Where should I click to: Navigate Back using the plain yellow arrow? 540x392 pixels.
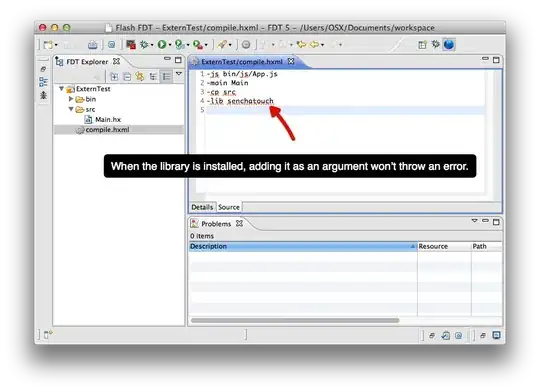pos(314,44)
